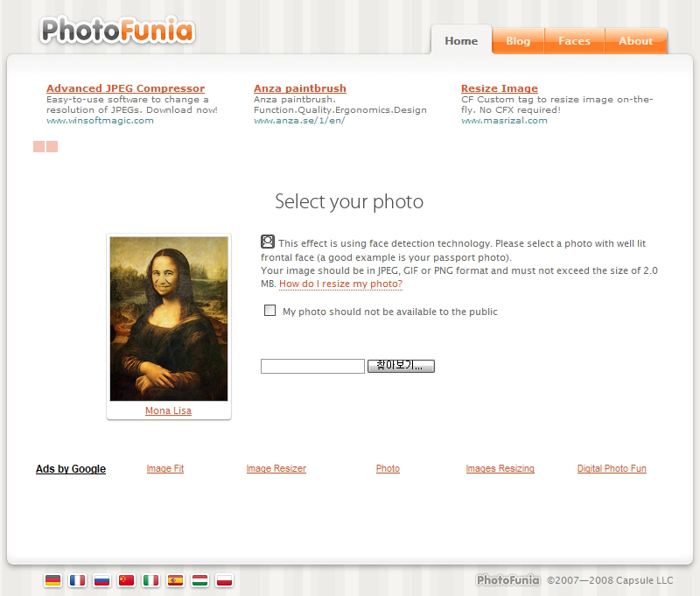Click the Browse file button
Viewport: 700px width, 596px height.
tap(401, 366)
